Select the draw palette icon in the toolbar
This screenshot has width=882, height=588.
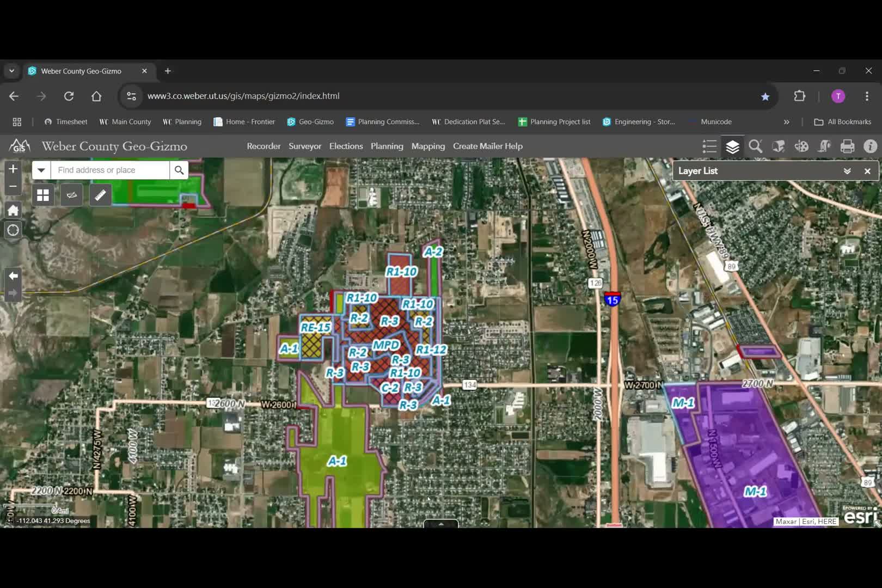[801, 146]
